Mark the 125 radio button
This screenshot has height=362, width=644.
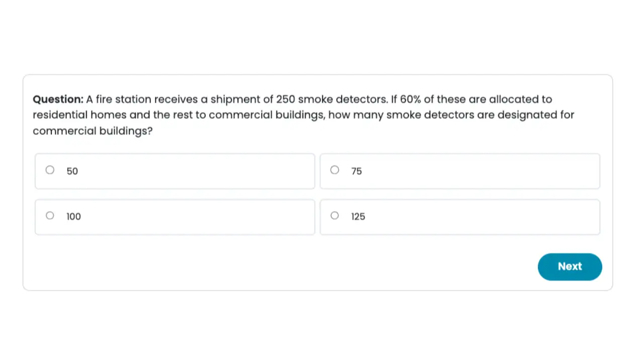pos(335,216)
